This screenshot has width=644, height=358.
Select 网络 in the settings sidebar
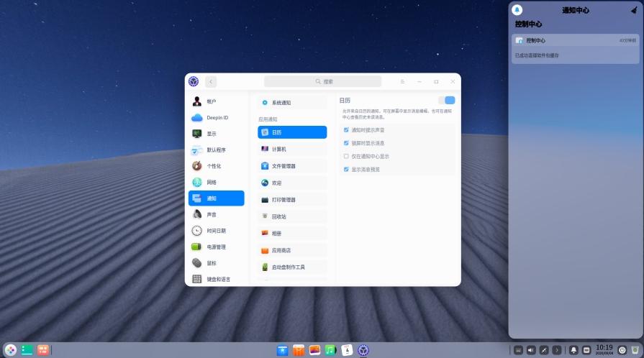click(216, 183)
